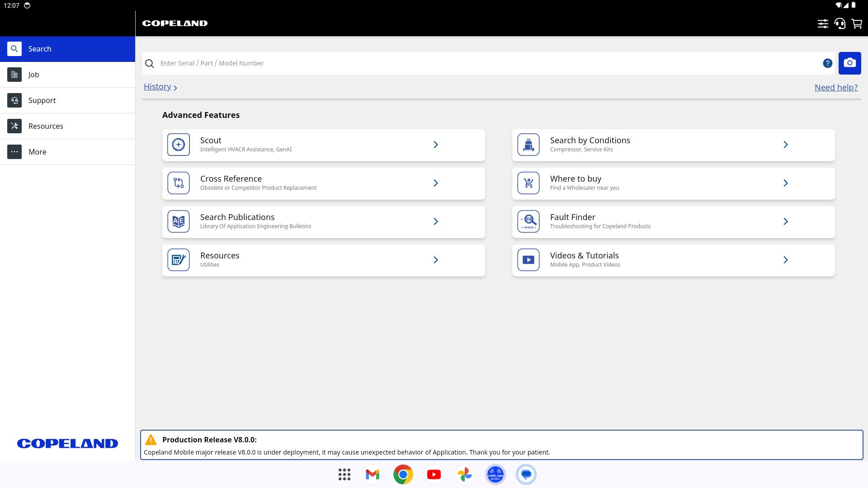The image size is (868, 488).
Task: Select the More menu item
Action: pyautogui.click(x=68, y=152)
